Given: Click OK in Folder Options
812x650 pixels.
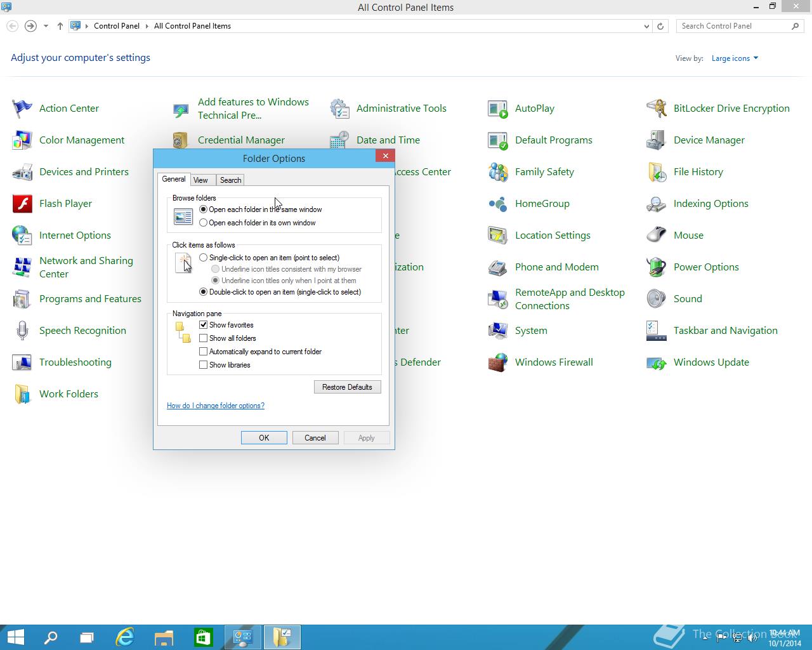Looking at the screenshot, I should point(264,438).
